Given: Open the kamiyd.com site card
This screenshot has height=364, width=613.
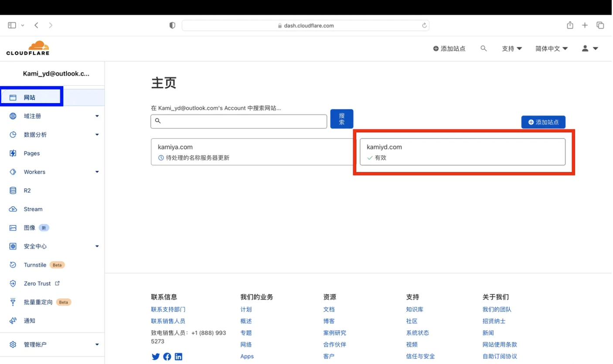Looking at the screenshot, I should pos(462,152).
